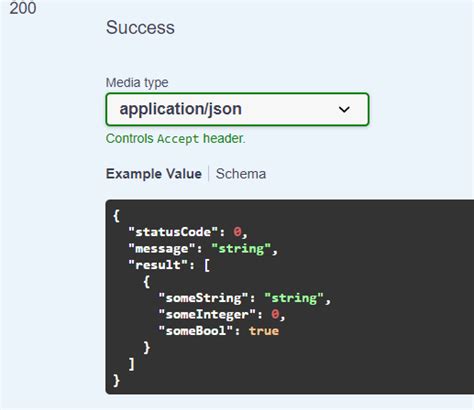Click the true value after someBool

pyautogui.click(x=264, y=331)
